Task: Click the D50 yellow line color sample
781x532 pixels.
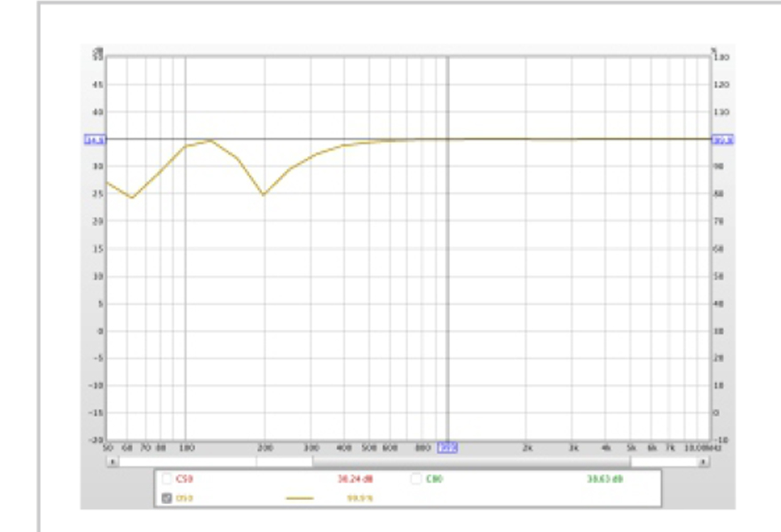Action: coord(300,497)
